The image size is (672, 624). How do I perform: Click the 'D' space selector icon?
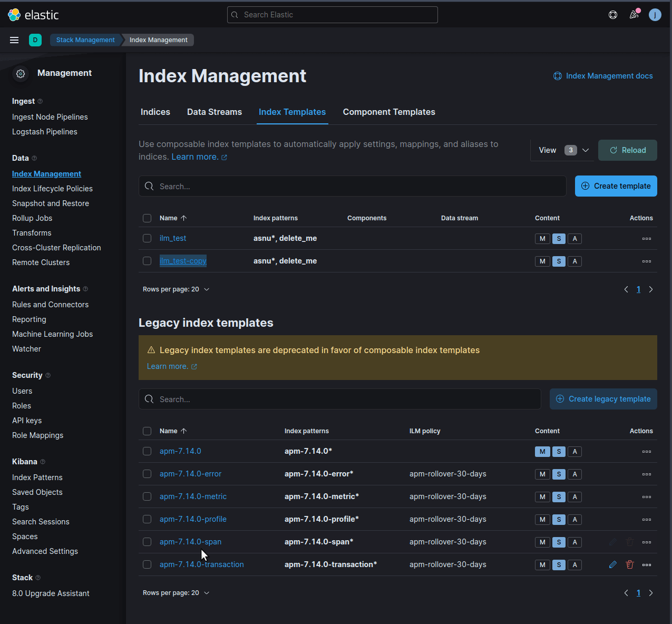click(35, 40)
